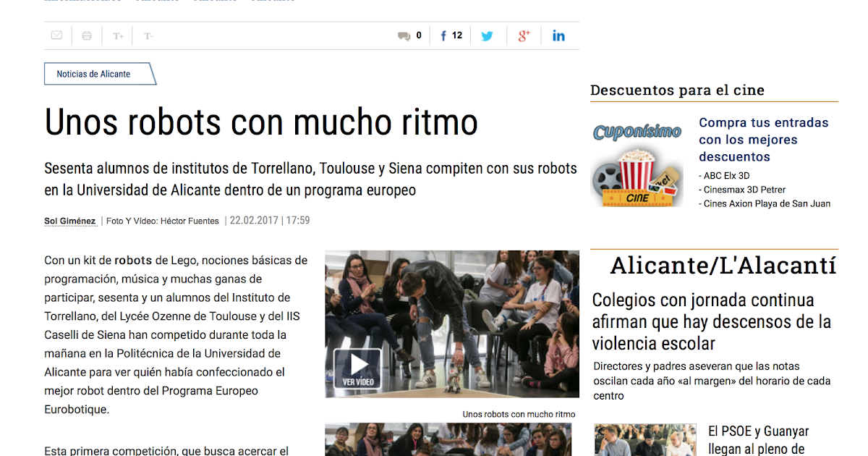The height and width of the screenshot is (456, 868).
Task: Open the second article photo below the video
Action: point(448,439)
